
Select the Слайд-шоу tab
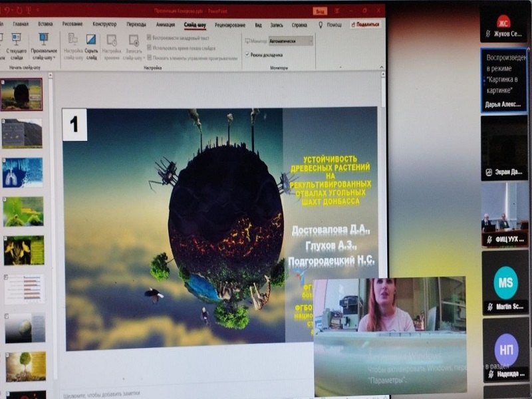tap(195, 25)
